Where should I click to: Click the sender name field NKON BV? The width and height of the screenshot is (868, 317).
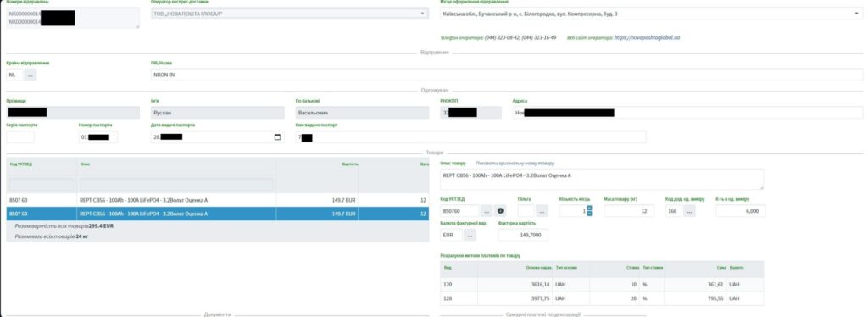506,75
